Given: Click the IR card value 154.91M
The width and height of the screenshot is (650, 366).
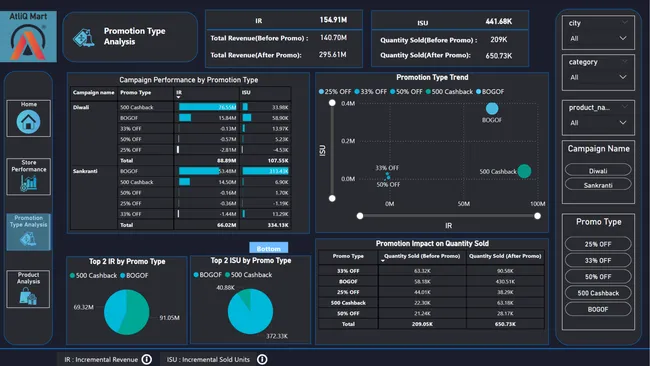Looking at the screenshot, I should point(333,20).
